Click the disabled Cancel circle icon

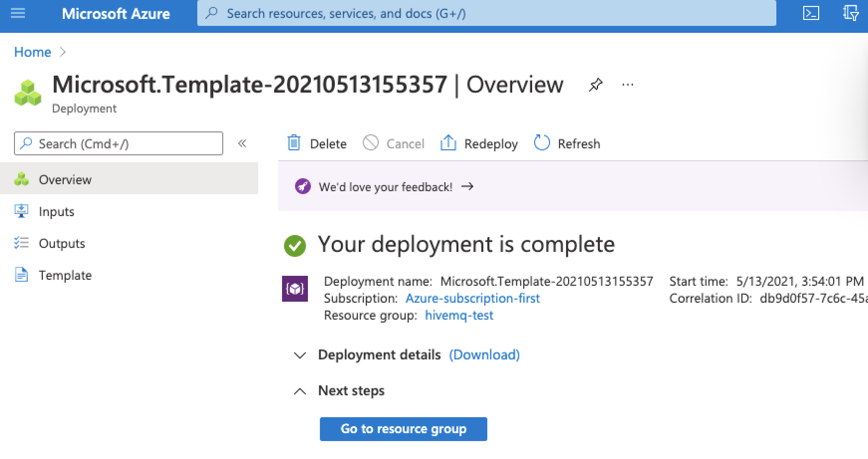point(371,143)
